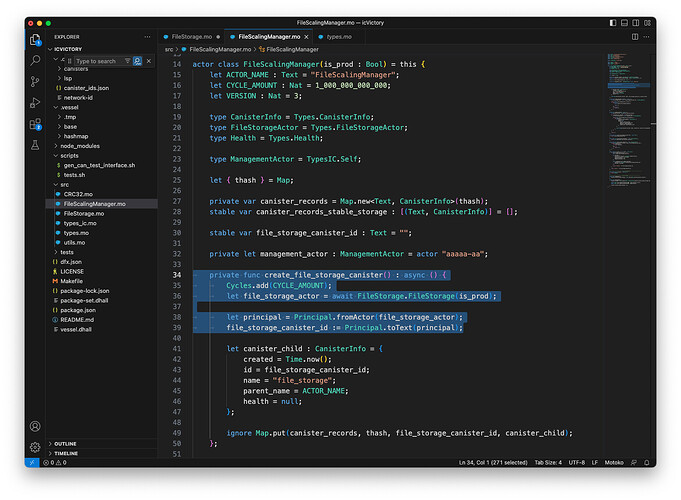Toggle primary sidebar layout button
This screenshot has width=681, height=500.
pos(613,23)
